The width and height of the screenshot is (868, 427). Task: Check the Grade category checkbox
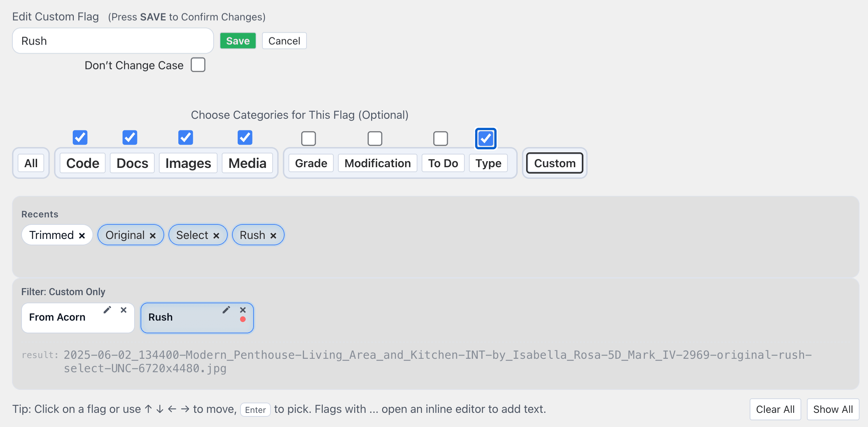[308, 138]
